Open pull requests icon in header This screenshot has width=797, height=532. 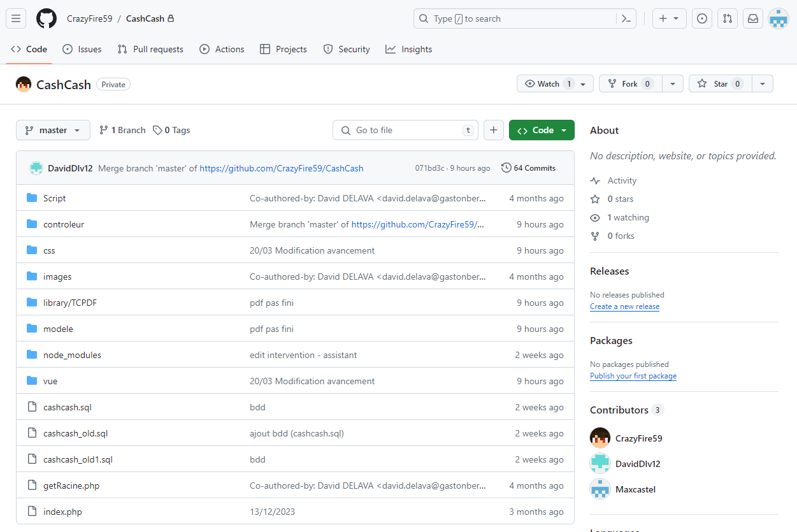(x=728, y=18)
